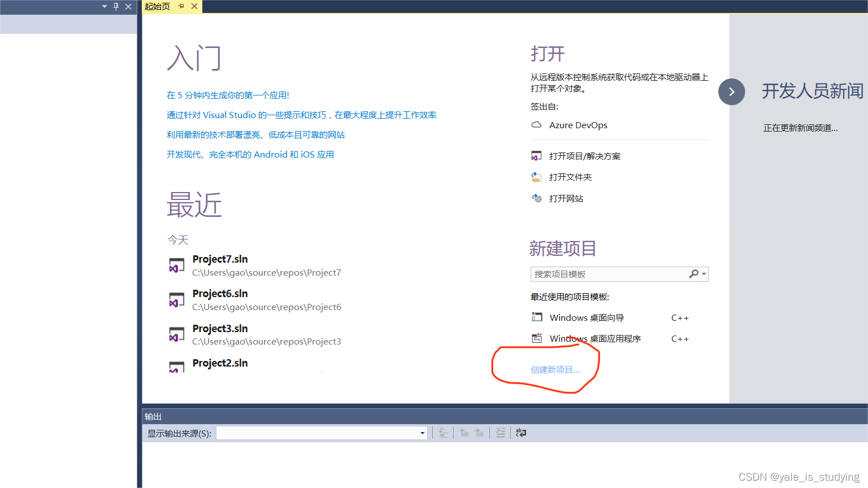Click 打开网站

pyautogui.click(x=566, y=198)
